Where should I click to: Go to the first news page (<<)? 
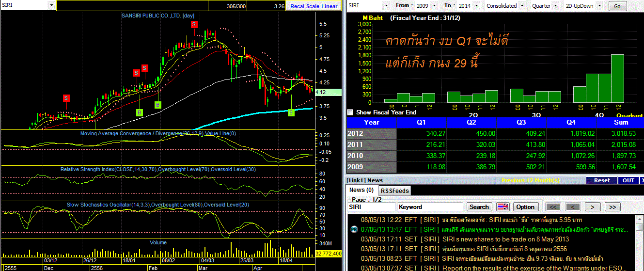click(x=553, y=207)
